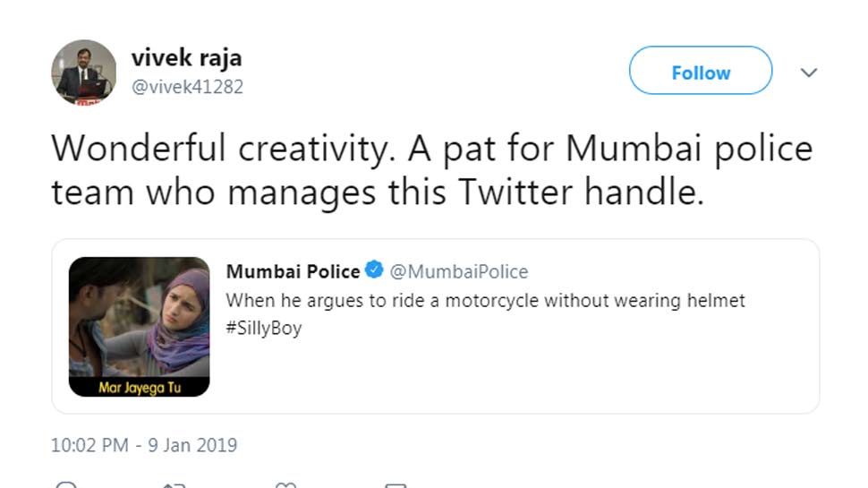Expand the tweet options chevron next to Follow
This screenshot has height=488, width=868.
(809, 73)
